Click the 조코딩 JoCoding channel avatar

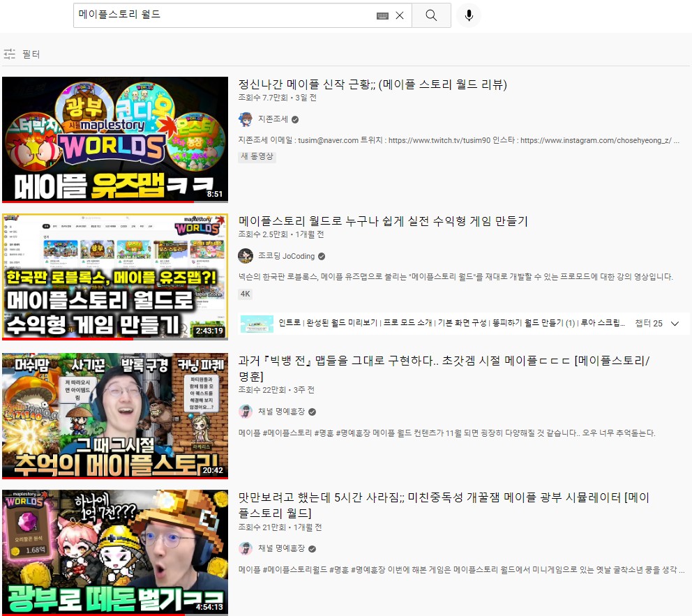click(x=246, y=256)
